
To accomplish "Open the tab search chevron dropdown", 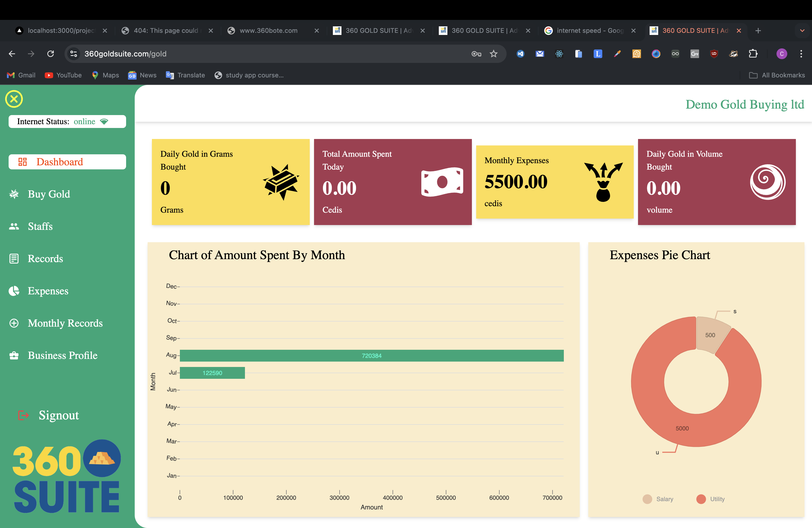I will tap(802, 31).
